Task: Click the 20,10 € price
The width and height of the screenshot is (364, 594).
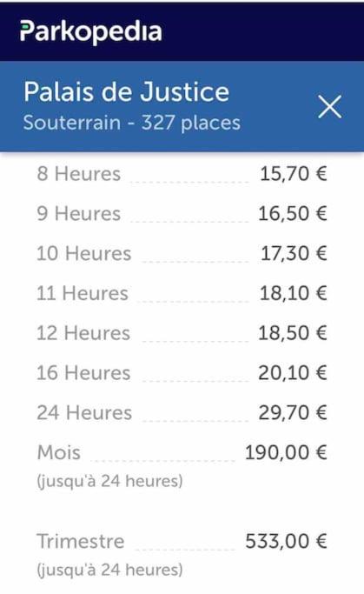Action: tap(293, 373)
